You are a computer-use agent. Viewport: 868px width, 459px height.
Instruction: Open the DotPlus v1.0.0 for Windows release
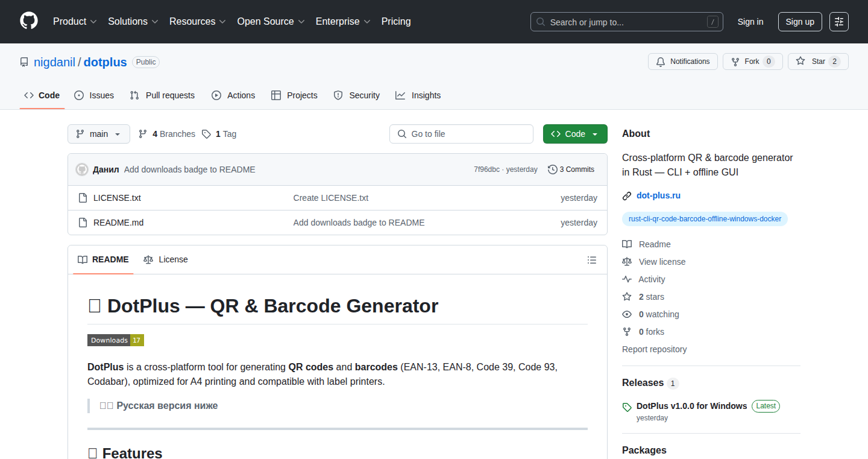[692, 406]
